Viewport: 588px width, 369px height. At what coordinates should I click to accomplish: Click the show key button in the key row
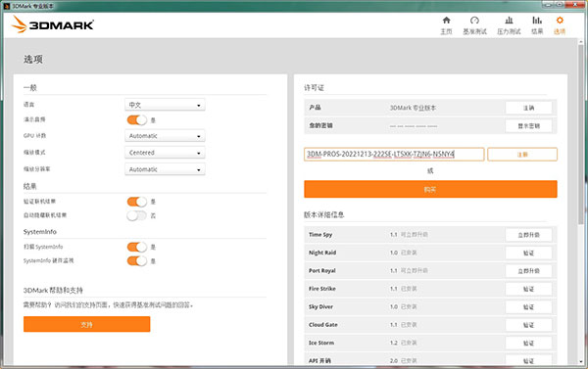[x=528, y=126]
